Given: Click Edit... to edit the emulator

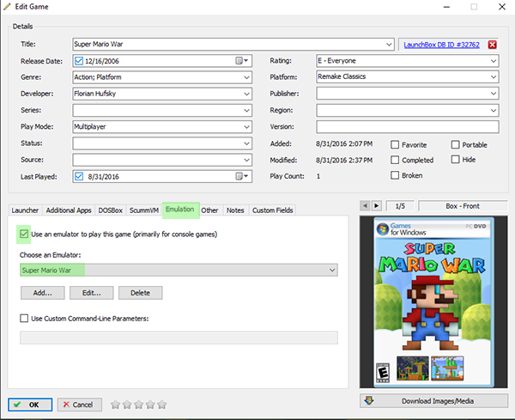Looking at the screenshot, I should [x=91, y=293].
